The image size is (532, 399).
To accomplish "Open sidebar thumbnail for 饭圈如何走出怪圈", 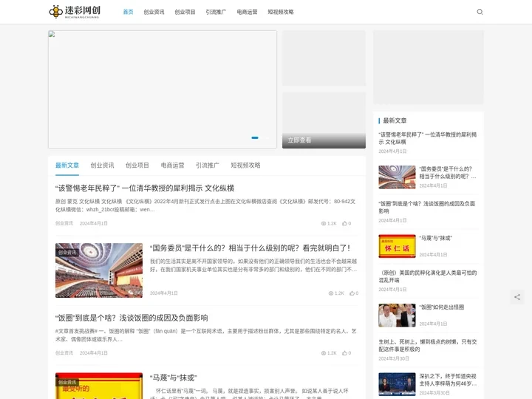I will point(397,316).
